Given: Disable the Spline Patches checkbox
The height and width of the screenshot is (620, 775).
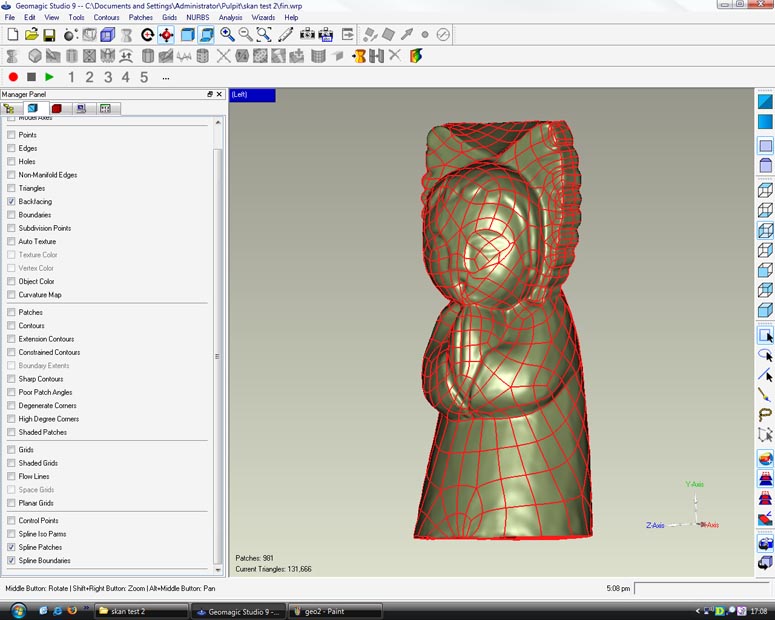Looking at the screenshot, I should (x=12, y=547).
